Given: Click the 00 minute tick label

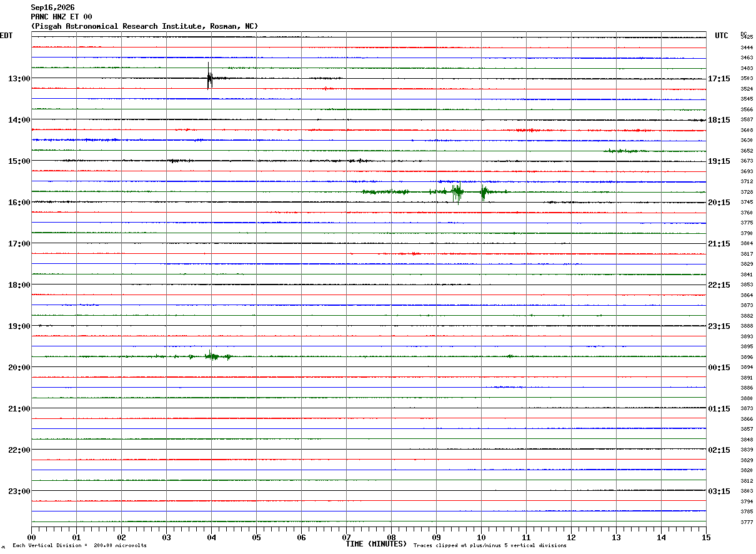Looking at the screenshot, I should click(x=31, y=537).
